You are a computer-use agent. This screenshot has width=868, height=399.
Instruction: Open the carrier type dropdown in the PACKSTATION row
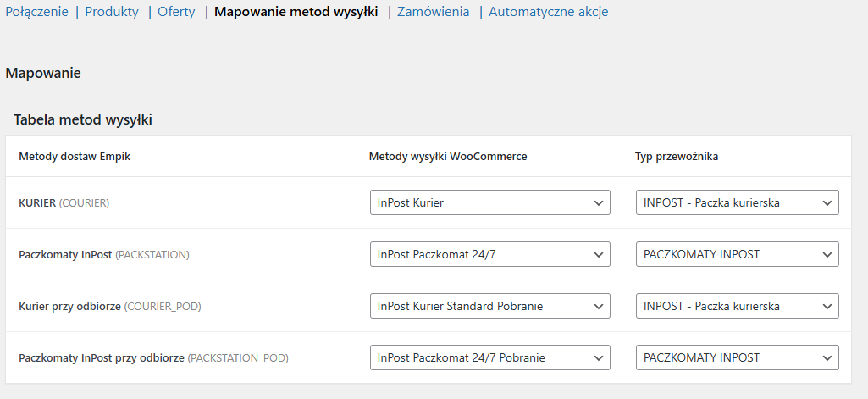[737, 254]
